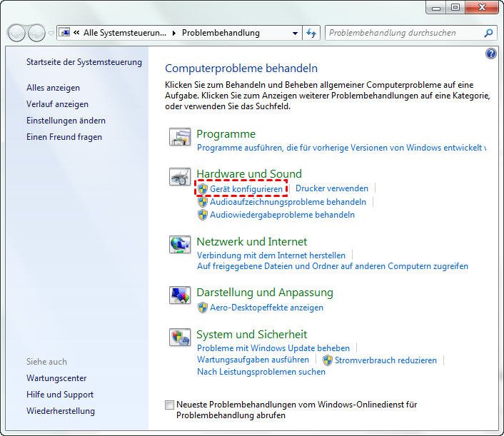Choose Einen Freund fragen

pos(64,137)
